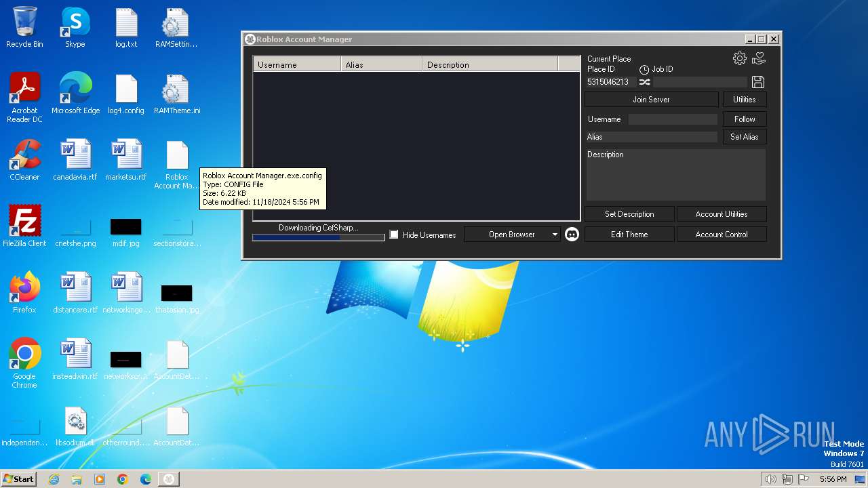Click the Set Description button
The width and height of the screenshot is (868, 488).
click(629, 214)
